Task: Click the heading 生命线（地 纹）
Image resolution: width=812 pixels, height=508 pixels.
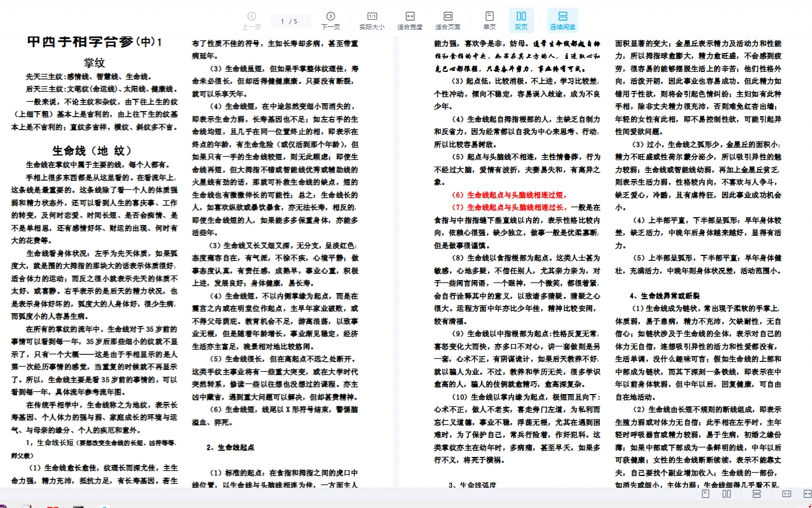Action: pyautogui.click(x=93, y=150)
